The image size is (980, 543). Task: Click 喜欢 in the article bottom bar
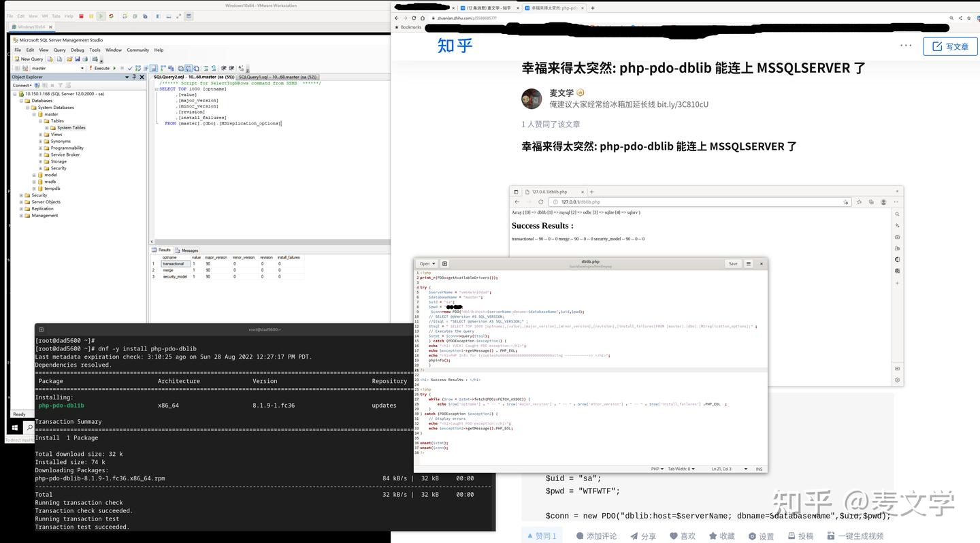pyautogui.click(x=681, y=536)
